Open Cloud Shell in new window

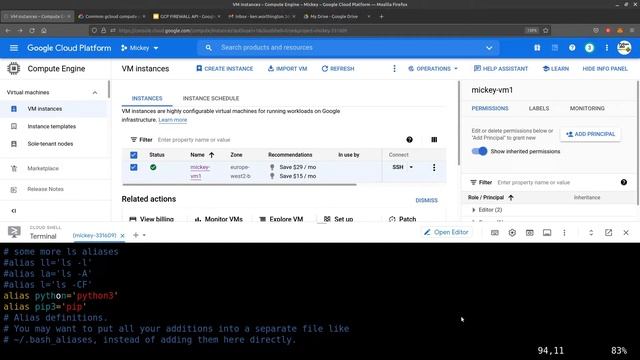coord(608,233)
